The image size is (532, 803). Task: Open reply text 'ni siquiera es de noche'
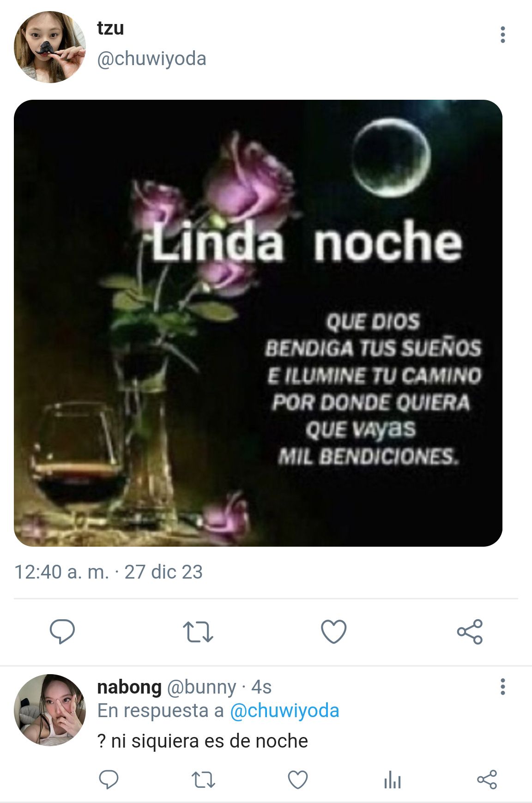pyautogui.click(x=210, y=741)
